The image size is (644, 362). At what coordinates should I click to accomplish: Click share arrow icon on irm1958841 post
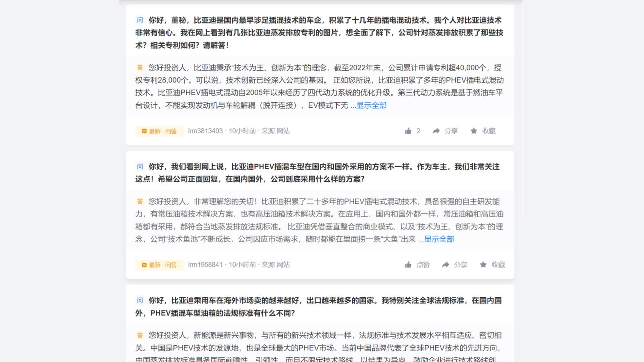point(445,265)
